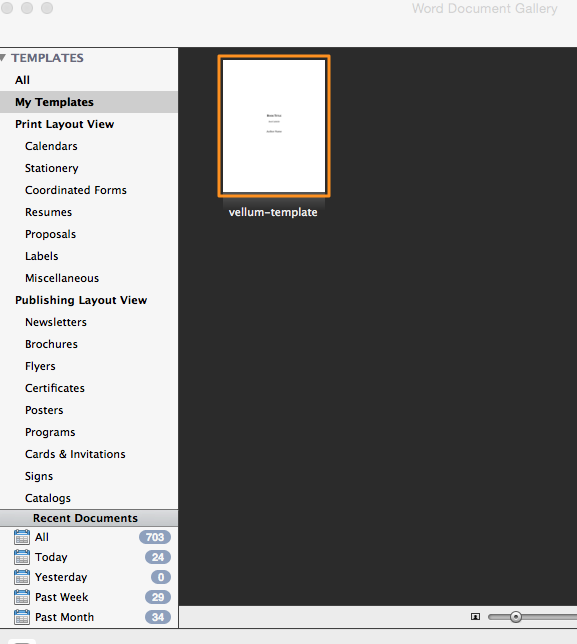Image resolution: width=577 pixels, height=644 pixels.
Task: Click the 0 count badge
Action: [161, 577]
